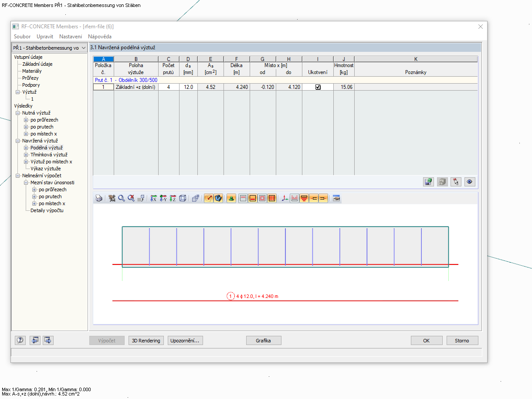Expand the Podélná výztuž tree node
Image resolution: width=532 pixels, height=399 pixels.
pos(26,148)
